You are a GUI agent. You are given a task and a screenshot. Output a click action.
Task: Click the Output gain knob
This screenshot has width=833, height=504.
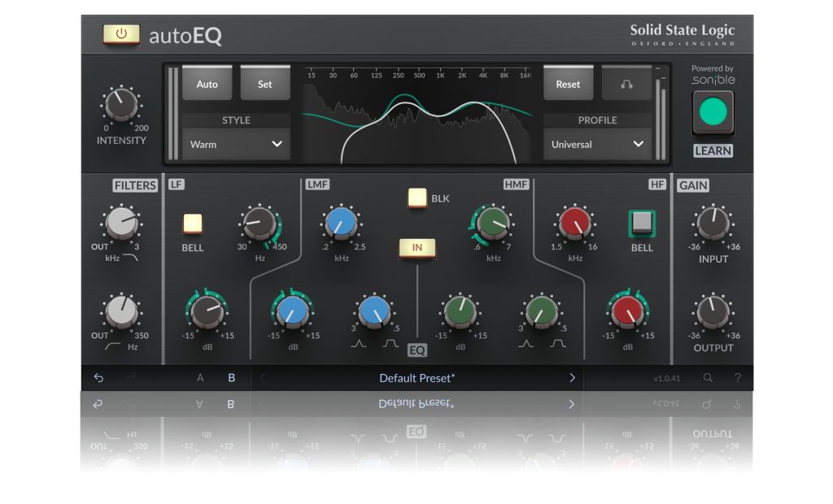pos(713,311)
